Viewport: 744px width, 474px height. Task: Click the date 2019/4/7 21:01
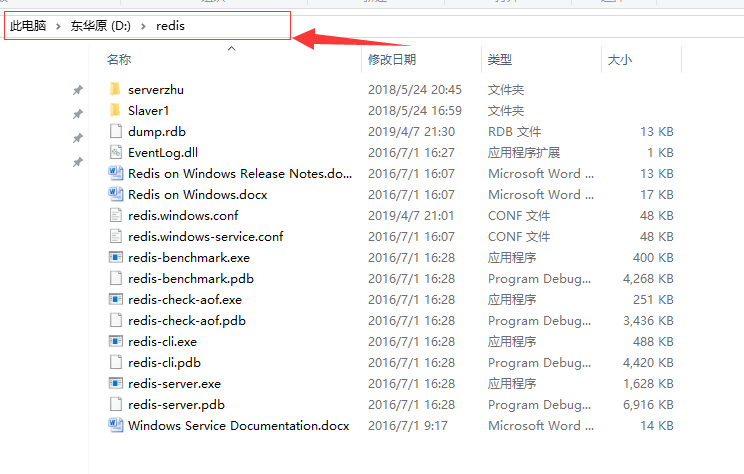pos(411,215)
